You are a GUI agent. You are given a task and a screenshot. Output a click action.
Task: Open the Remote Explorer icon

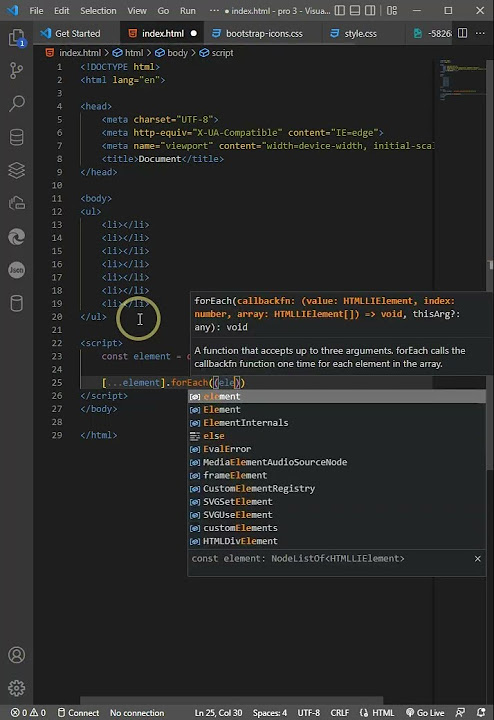click(x=17, y=203)
